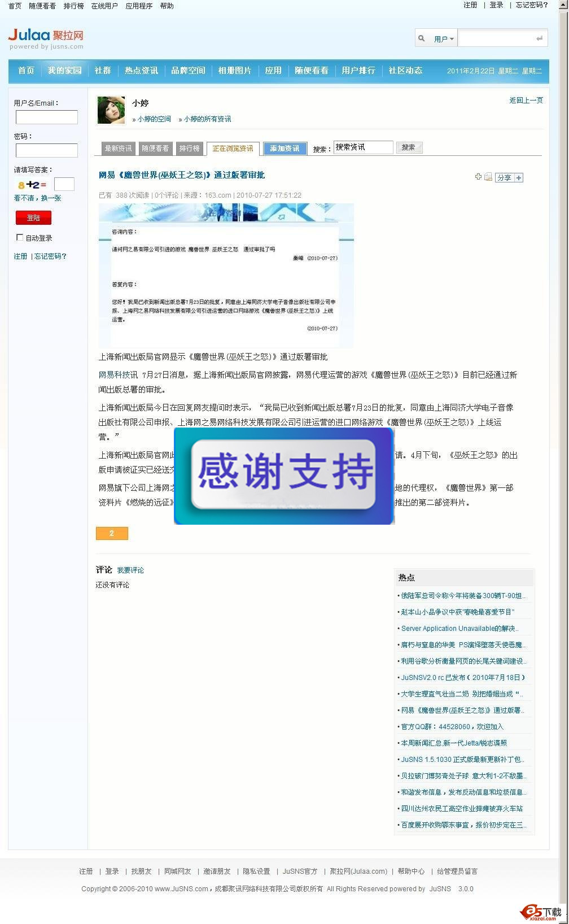Viewport: 569px width, 924px height.
Task: Click the magnifier search icon in header
Action: point(422,38)
